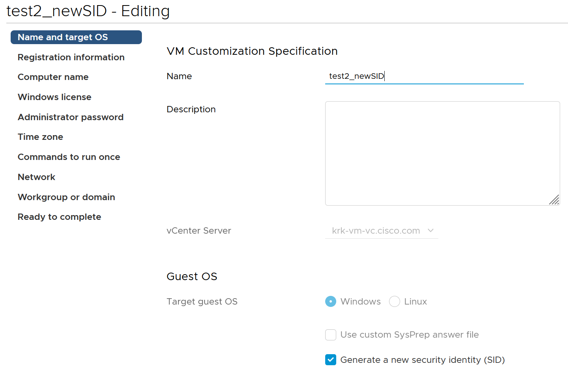Go to the Computer name step
568x392 pixels.
pyautogui.click(x=53, y=77)
